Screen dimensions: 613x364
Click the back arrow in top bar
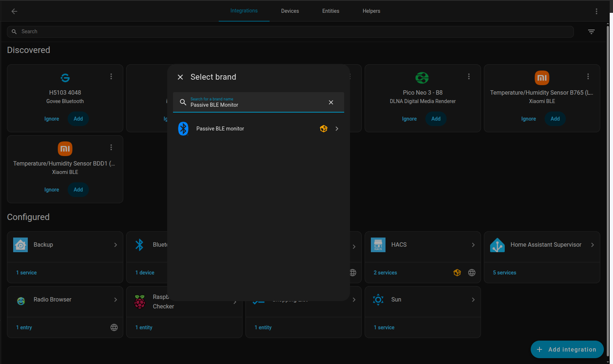pos(14,11)
